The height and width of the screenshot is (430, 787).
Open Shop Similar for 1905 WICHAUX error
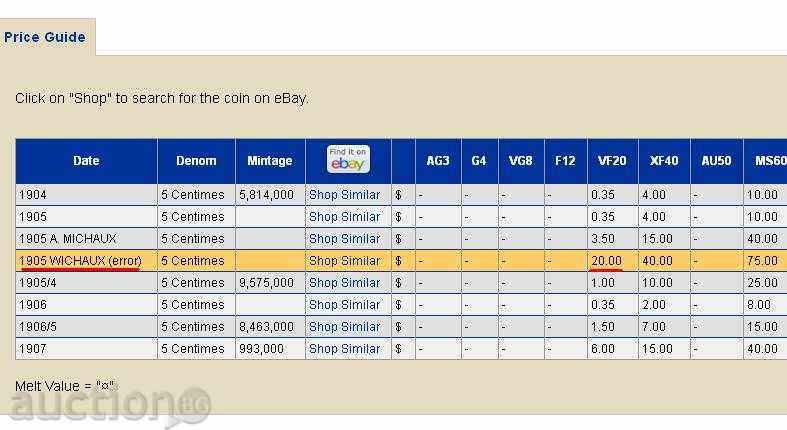[x=344, y=261]
